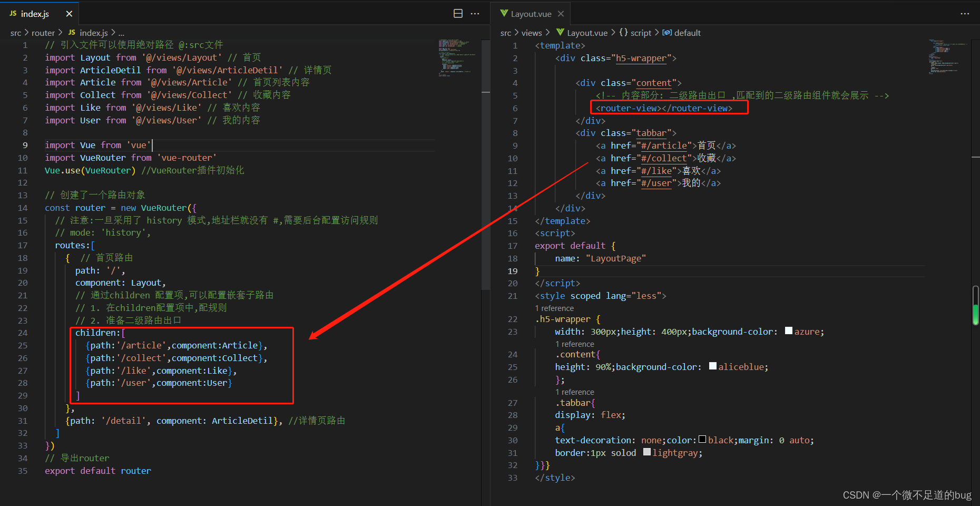The width and height of the screenshot is (980, 506).
Task: Click the src breadcrumb in index.js editor
Action: [x=16, y=33]
